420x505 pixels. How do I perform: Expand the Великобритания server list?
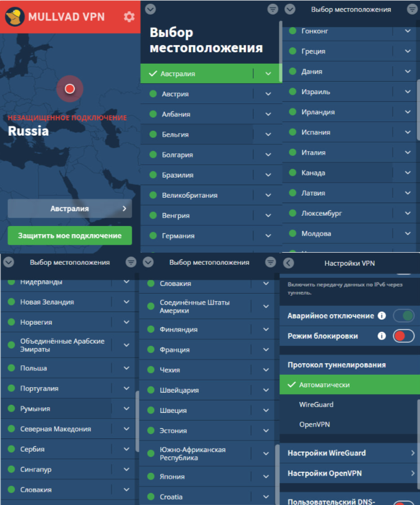[x=268, y=195]
